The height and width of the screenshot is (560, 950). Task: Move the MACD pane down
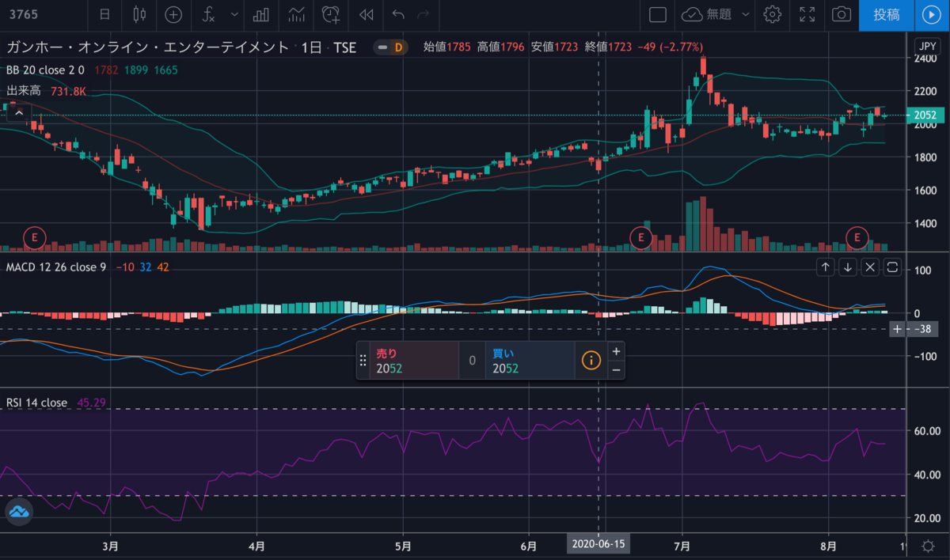click(847, 267)
